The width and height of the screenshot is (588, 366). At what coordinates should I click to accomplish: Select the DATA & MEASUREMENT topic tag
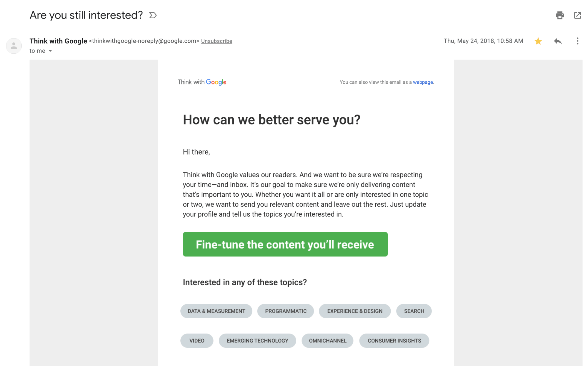216,311
